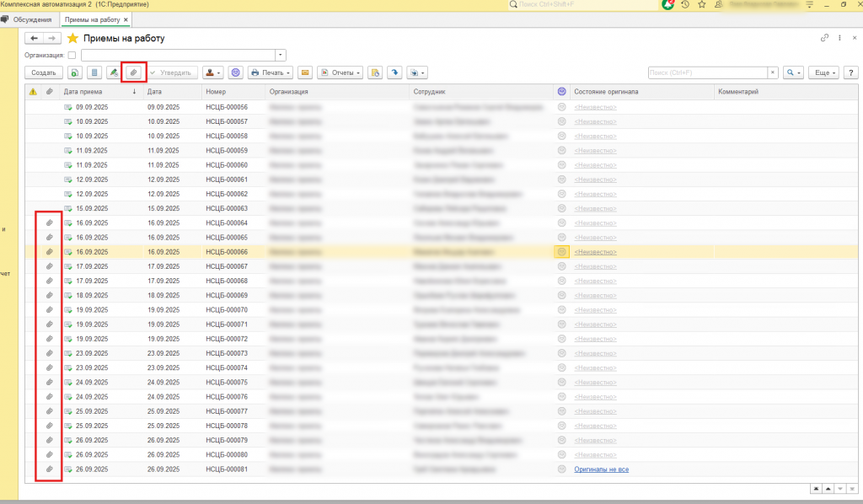Screen dimensions: 863x504
Task: Open the <Неизвестно> link in row НСЦБ-000070
Action: (595, 310)
